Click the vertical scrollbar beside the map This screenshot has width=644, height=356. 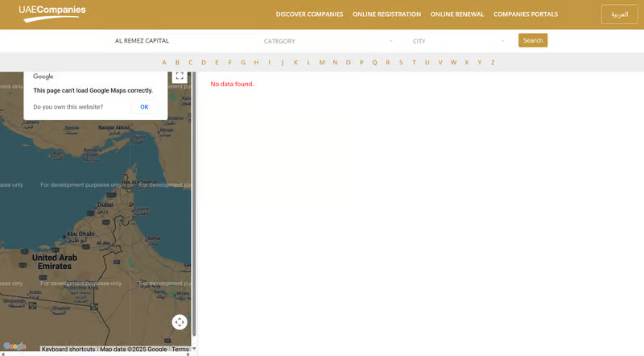[x=194, y=201]
